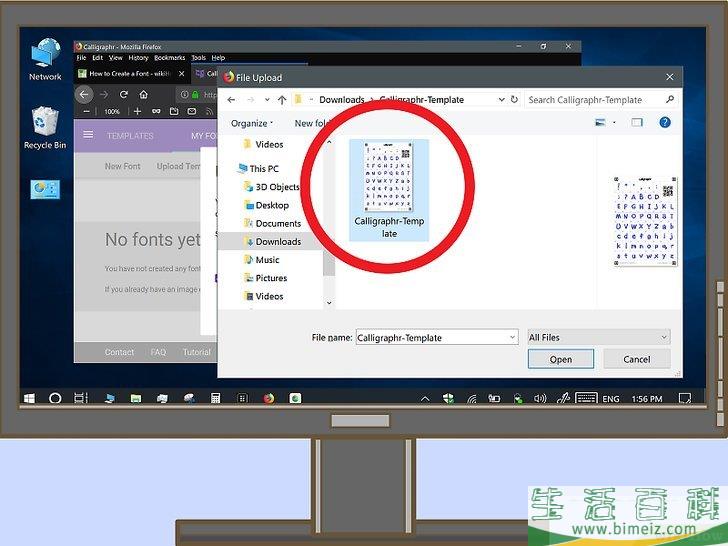728x546 pixels.
Task: Click zoom in plus in Firefox toolbar
Action: point(137,111)
